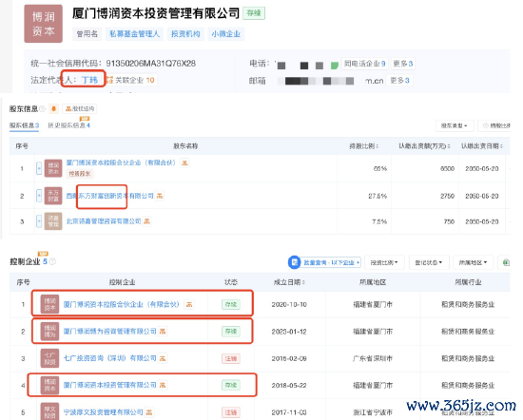Screen dimensions: 523x420
Task: Select the 小微企业 tag
Action: click(225, 34)
